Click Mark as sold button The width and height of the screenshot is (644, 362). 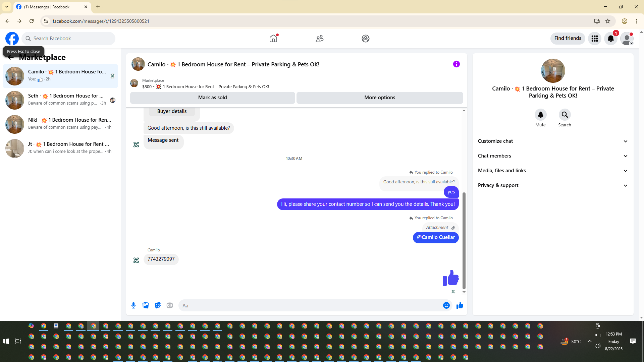(x=212, y=98)
